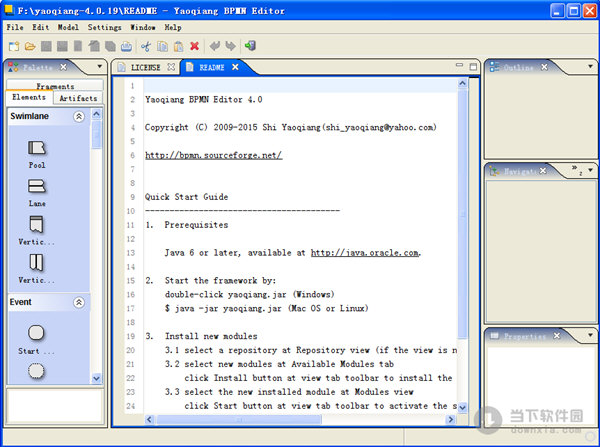Viewport: 600px width, 447px height.
Task: Open the Model menu
Action: point(68,27)
